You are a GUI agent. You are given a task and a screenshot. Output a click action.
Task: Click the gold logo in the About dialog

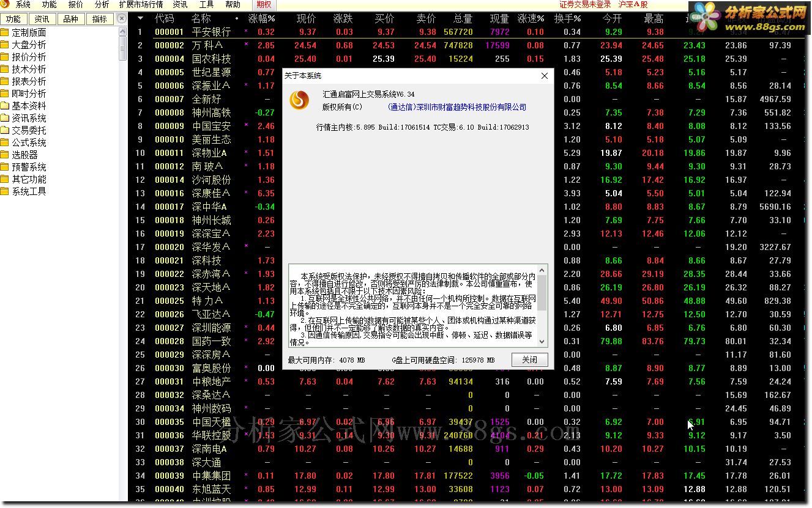coord(299,100)
